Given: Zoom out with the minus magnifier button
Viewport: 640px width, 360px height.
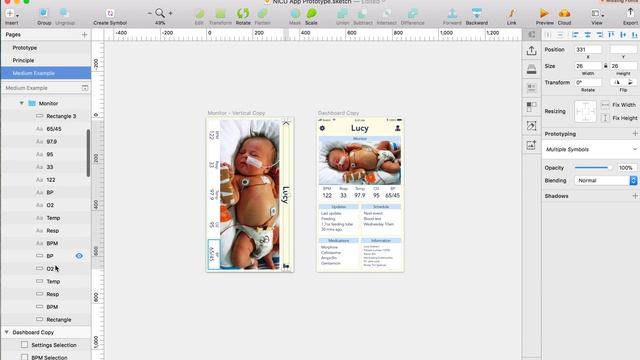Looking at the screenshot, I should coord(149,13).
